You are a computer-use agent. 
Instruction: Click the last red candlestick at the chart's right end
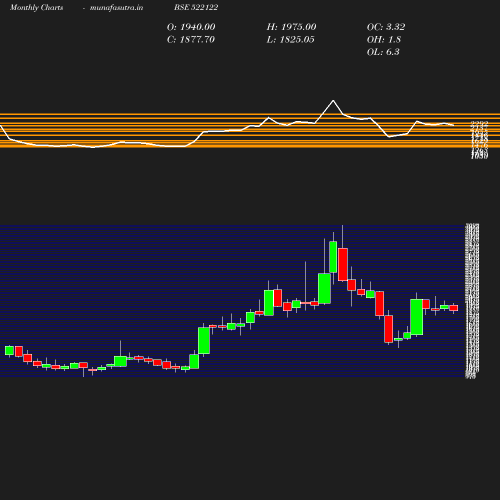pos(454,308)
